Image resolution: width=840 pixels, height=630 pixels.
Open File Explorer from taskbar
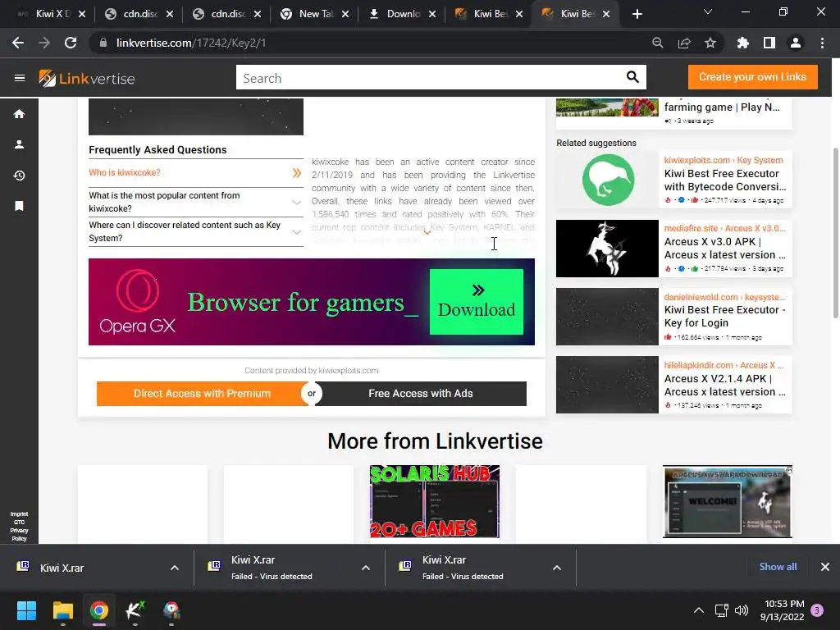click(x=62, y=610)
